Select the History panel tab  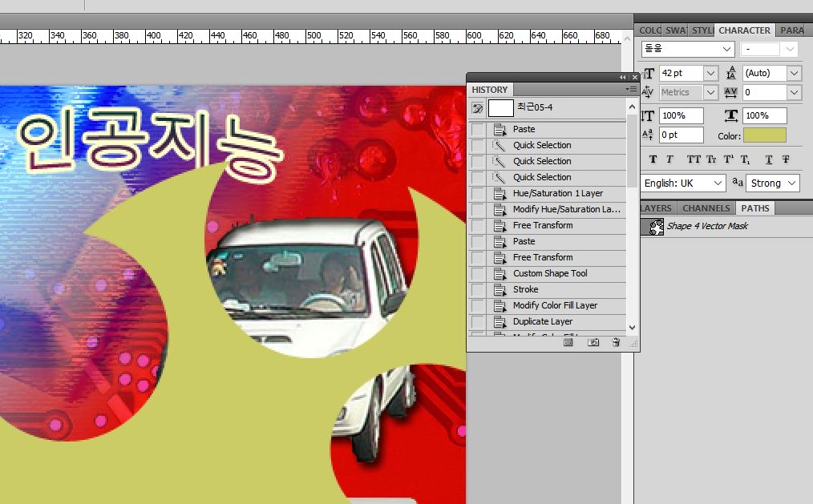tap(489, 90)
